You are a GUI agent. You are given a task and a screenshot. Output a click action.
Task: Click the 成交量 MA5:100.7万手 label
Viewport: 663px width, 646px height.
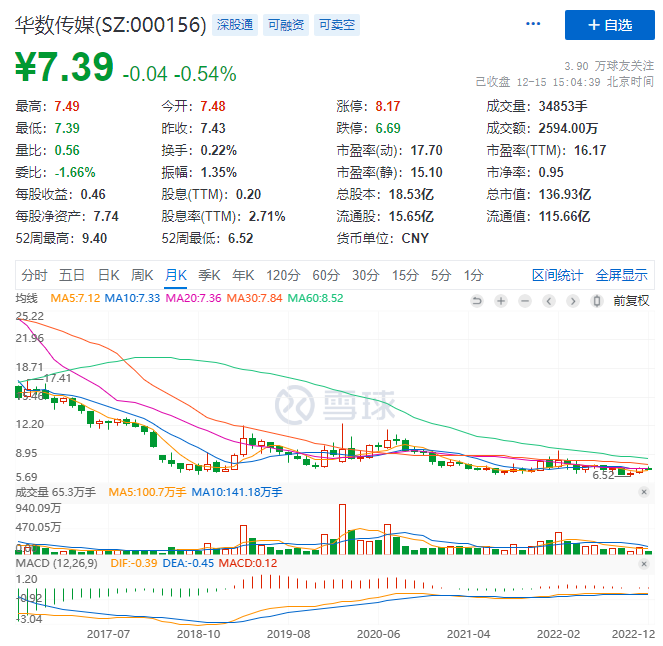(147, 492)
